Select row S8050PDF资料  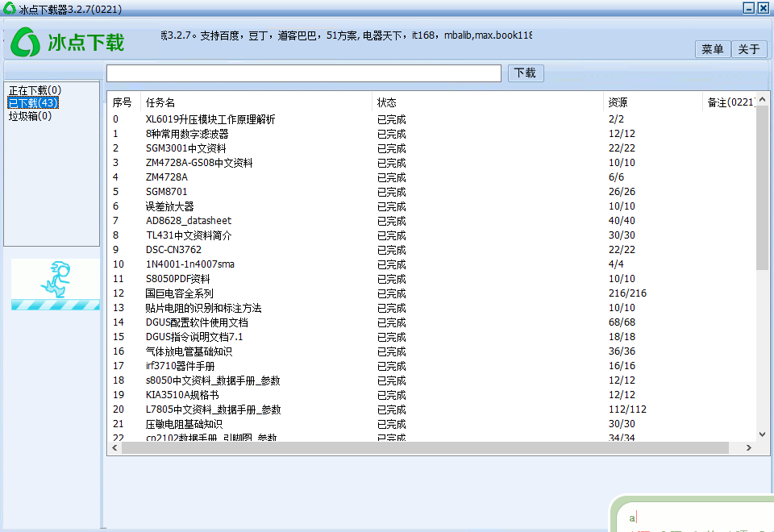coord(432,279)
